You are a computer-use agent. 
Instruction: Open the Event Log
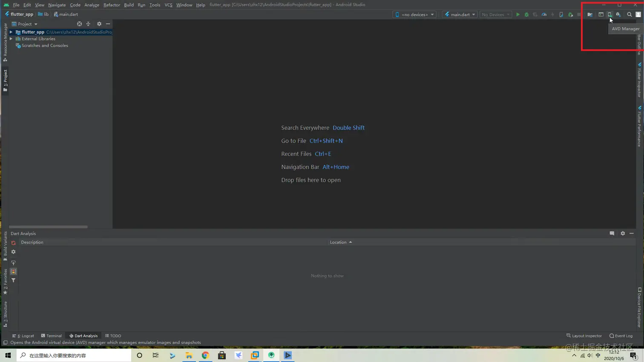pyautogui.click(x=621, y=336)
